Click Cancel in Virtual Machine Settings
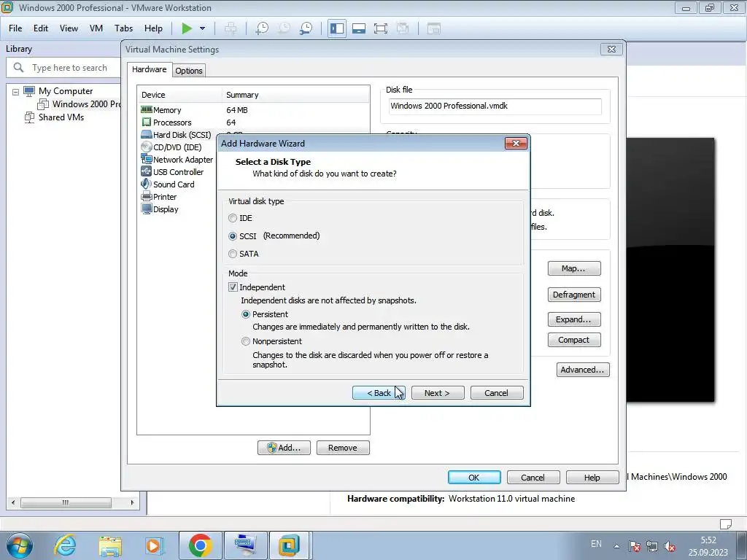This screenshot has height=560, width=747. 533,477
